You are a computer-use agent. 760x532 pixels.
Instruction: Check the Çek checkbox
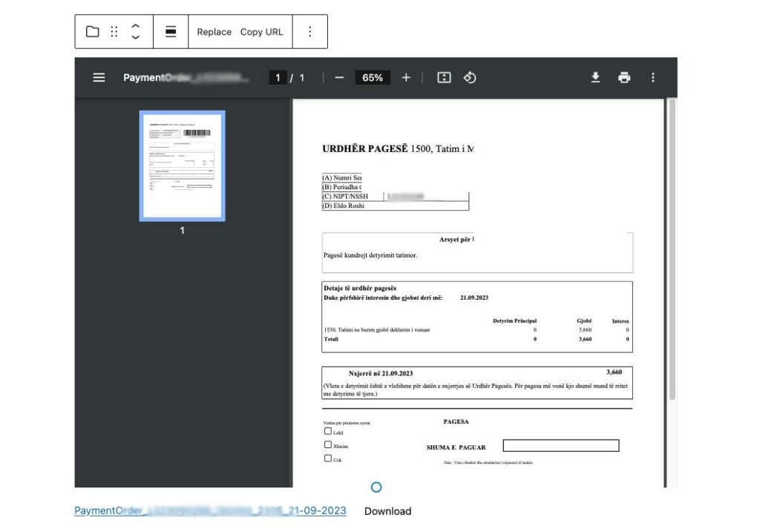click(x=328, y=458)
